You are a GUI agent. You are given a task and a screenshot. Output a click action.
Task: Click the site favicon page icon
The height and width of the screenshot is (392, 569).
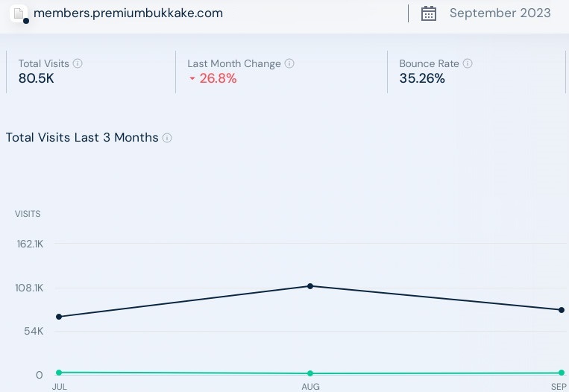20,13
